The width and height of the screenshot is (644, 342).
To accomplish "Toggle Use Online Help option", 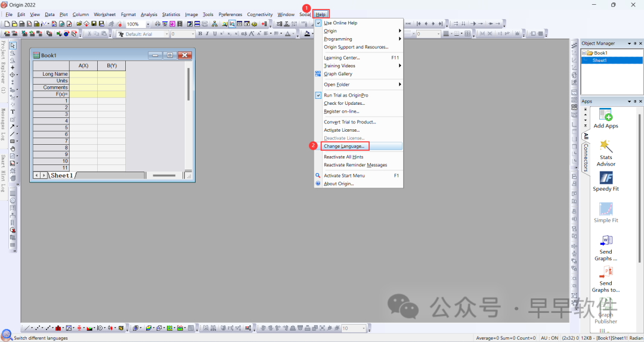I will pyautogui.click(x=340, y=23).
